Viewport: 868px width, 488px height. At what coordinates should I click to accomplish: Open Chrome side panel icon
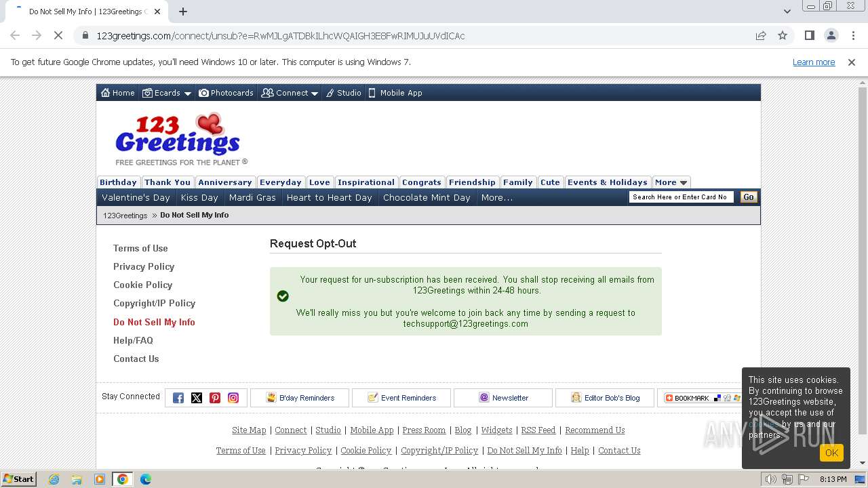click(809, 35)
